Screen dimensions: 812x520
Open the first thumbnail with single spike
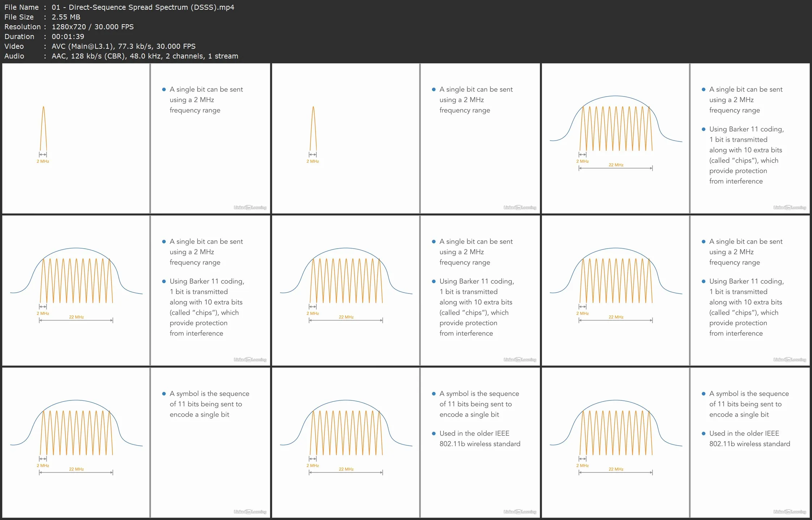point(136,138)
